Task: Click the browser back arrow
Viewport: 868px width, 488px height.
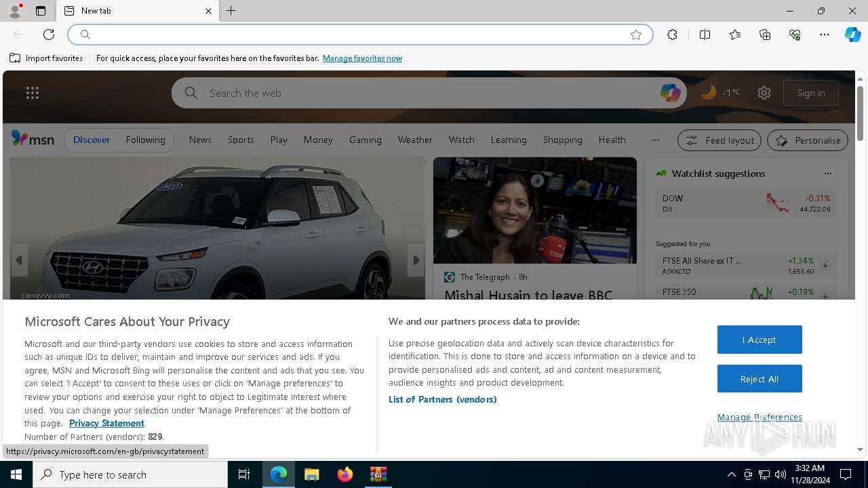Action: (x=19, y=35)
